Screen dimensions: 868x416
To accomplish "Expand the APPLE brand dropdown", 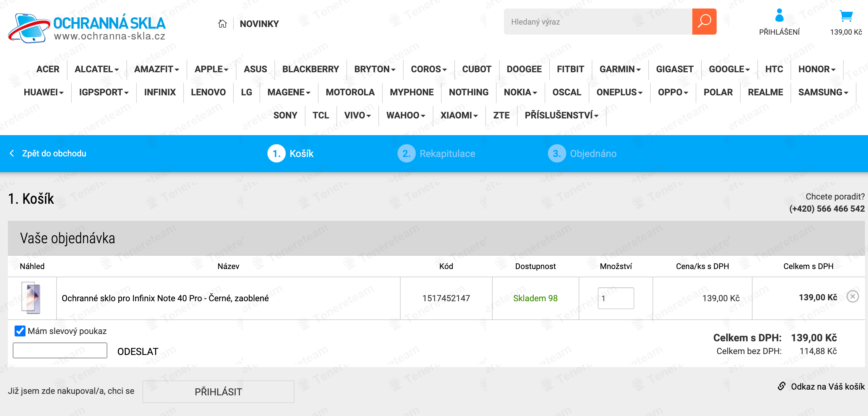I will (211, 69).
